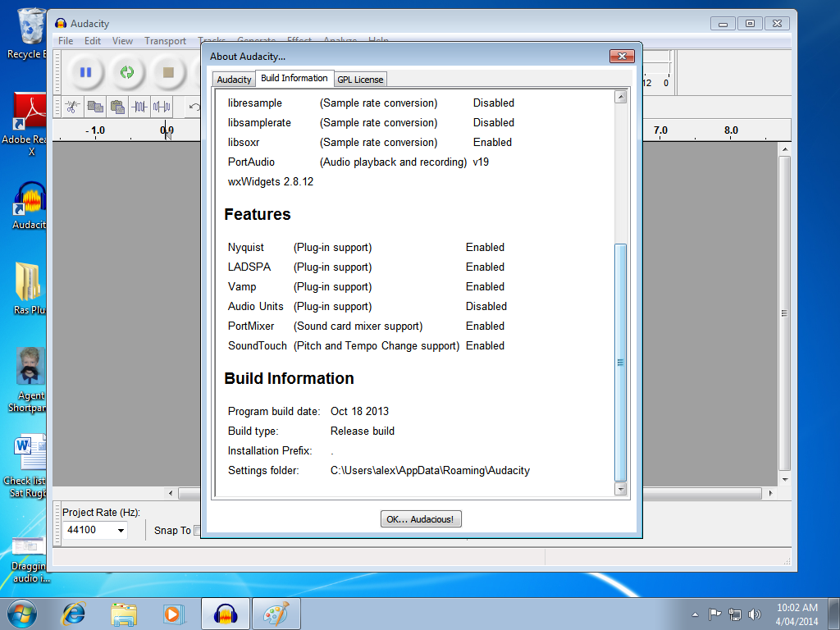The image size is (840, 630).
Task: Click the main window vertical scrollbar thumb
Action: coord(785,313)
